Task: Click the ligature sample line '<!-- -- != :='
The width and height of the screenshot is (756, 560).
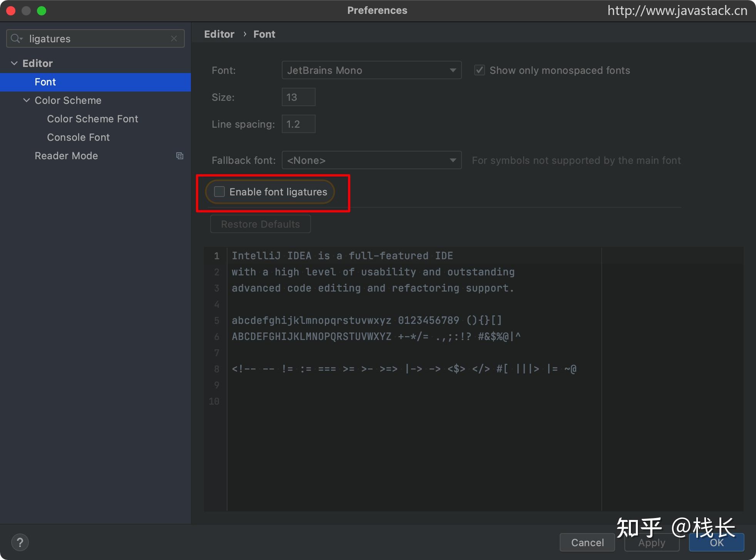Action: tap(404, 369)
